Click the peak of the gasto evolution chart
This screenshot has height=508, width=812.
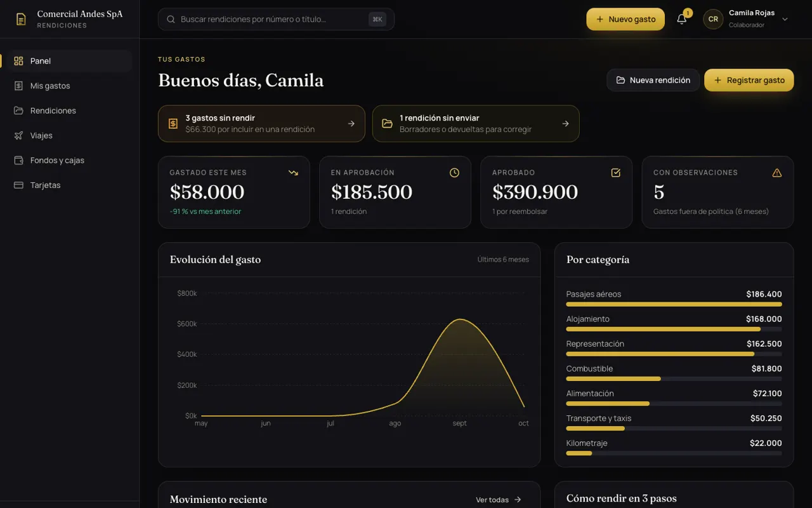pyautogui.click(x=461, y=319)
